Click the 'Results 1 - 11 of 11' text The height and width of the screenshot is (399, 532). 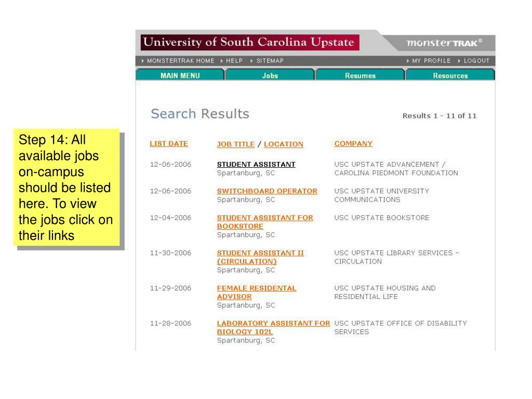[440, 116]
